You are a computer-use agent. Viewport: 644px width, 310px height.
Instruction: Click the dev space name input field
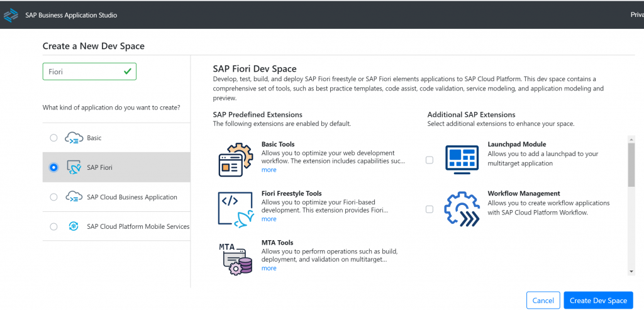pyautogui.click(x=89, y=72)
